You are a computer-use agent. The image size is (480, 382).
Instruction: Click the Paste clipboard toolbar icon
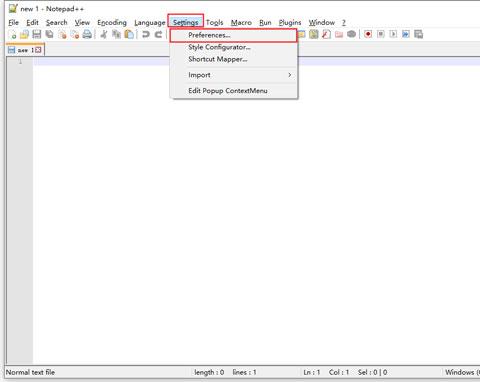129,34
